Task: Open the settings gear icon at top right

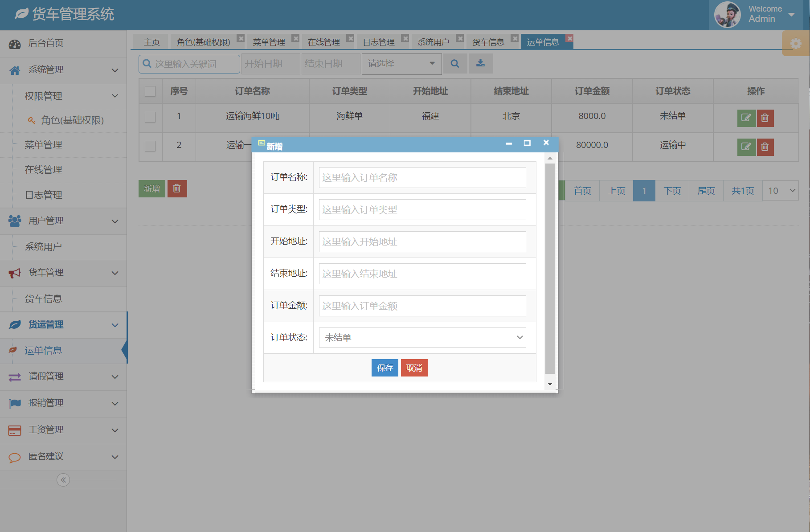Action: click(x=796, y=43)
